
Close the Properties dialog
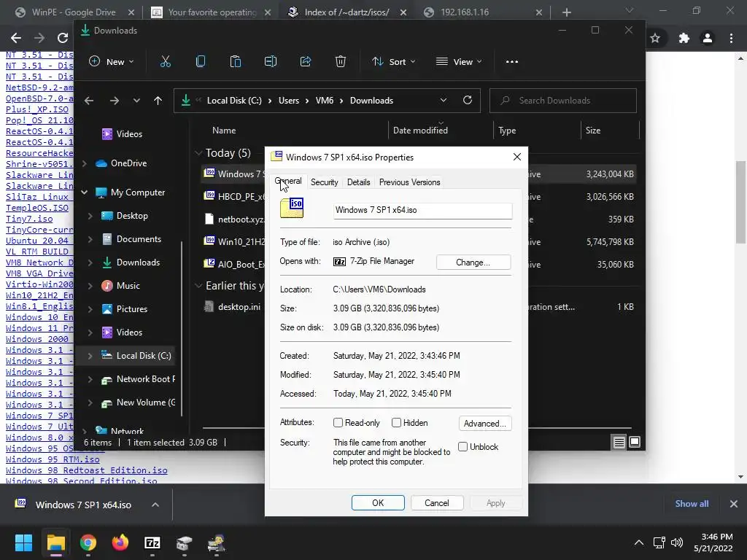(517, 157)
